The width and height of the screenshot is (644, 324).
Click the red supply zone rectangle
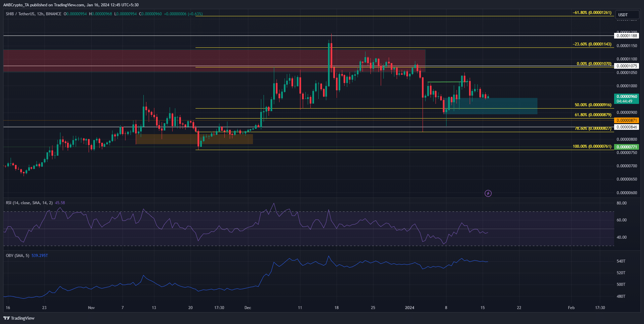point(214,61)
